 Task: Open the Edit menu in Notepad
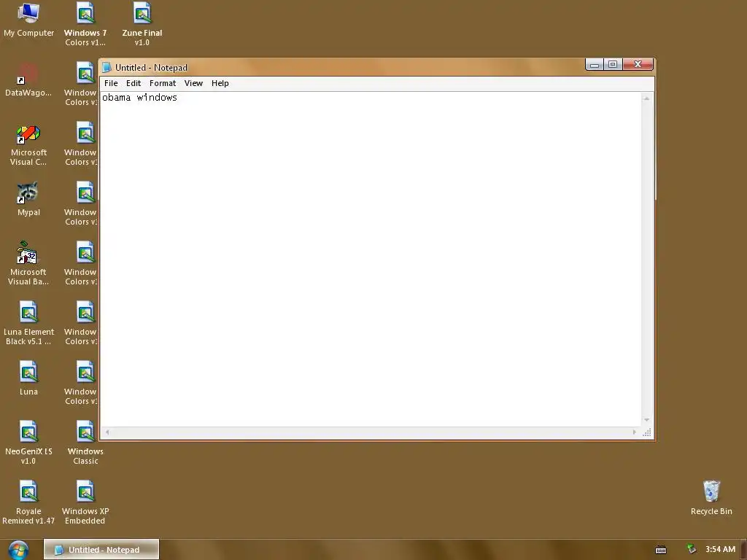point(133,83)
